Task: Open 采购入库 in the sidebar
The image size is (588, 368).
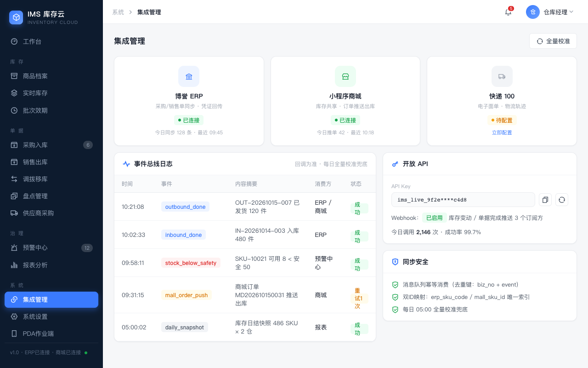Action: (x=51, y=145)
